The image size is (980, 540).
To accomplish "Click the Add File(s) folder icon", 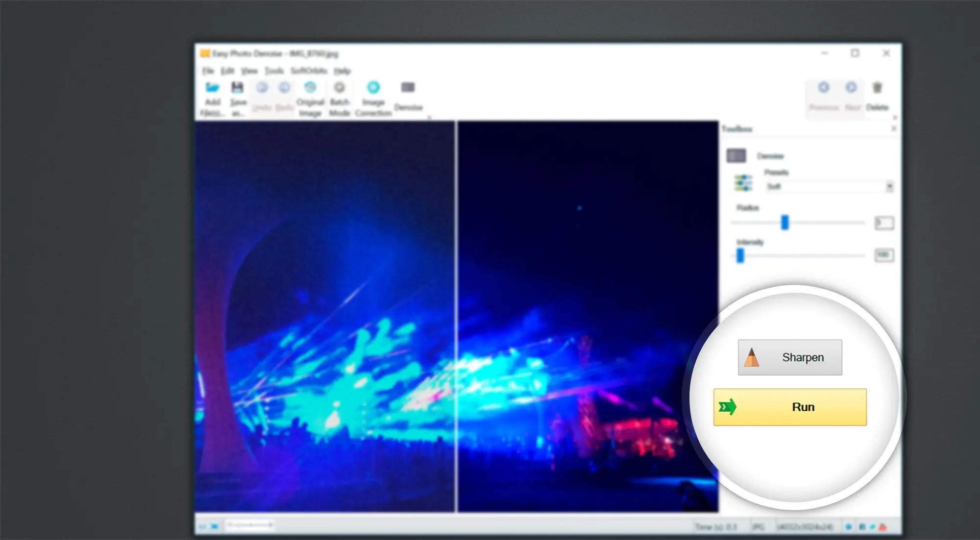I will pos(212,88).
